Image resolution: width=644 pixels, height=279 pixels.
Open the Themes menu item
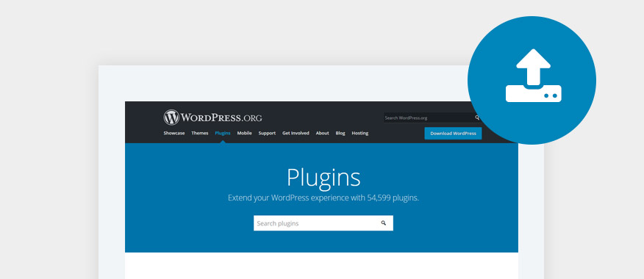tap(200, 134)
